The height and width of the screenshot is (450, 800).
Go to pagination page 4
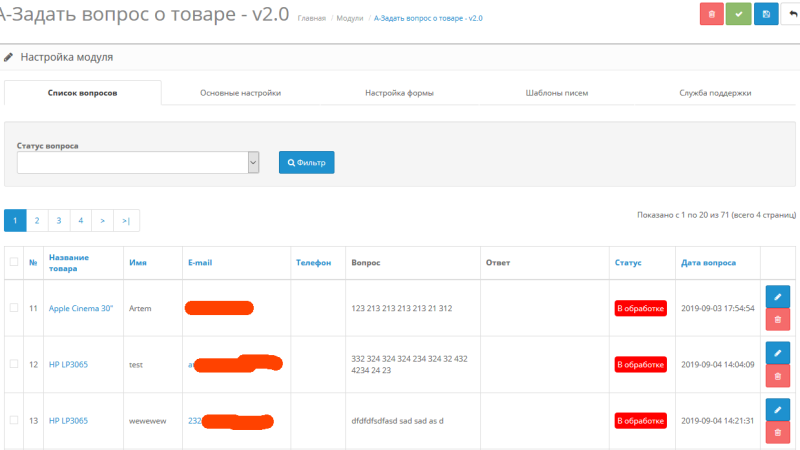point(81,220)
